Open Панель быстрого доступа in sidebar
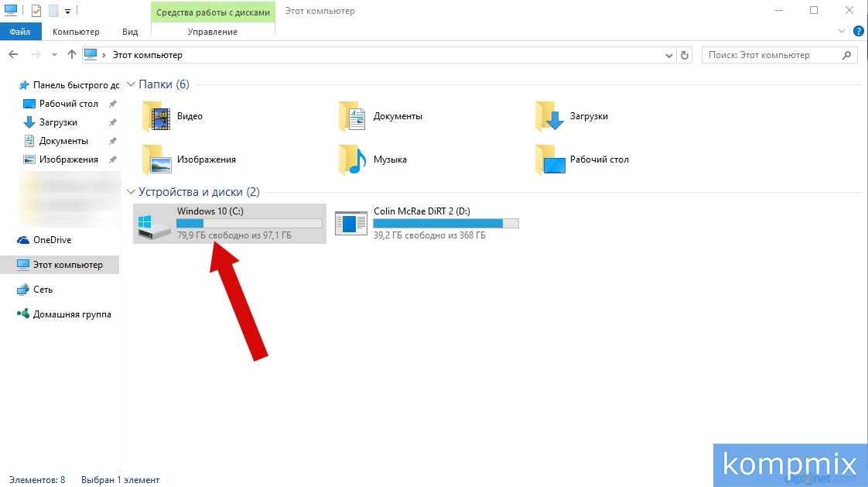This screenshot has height=487, width=868. [69, 85]
